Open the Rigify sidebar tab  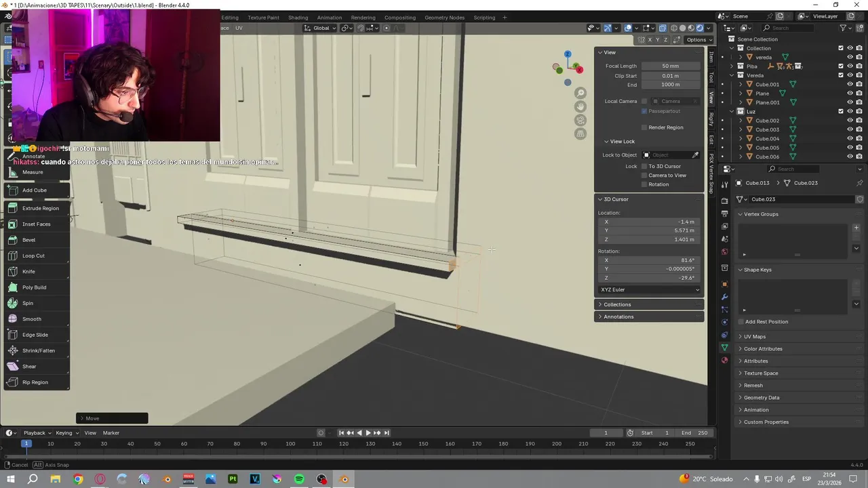[711, 119]
